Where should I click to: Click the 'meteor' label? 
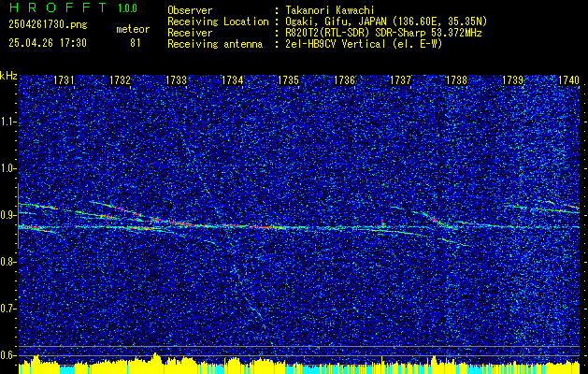pyautogui.click(x=133, y=29)
